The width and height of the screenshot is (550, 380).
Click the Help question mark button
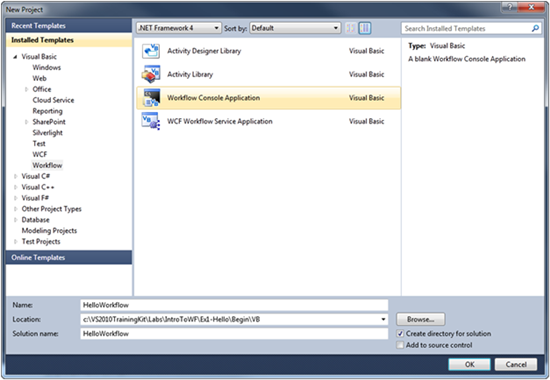(510, 7)
